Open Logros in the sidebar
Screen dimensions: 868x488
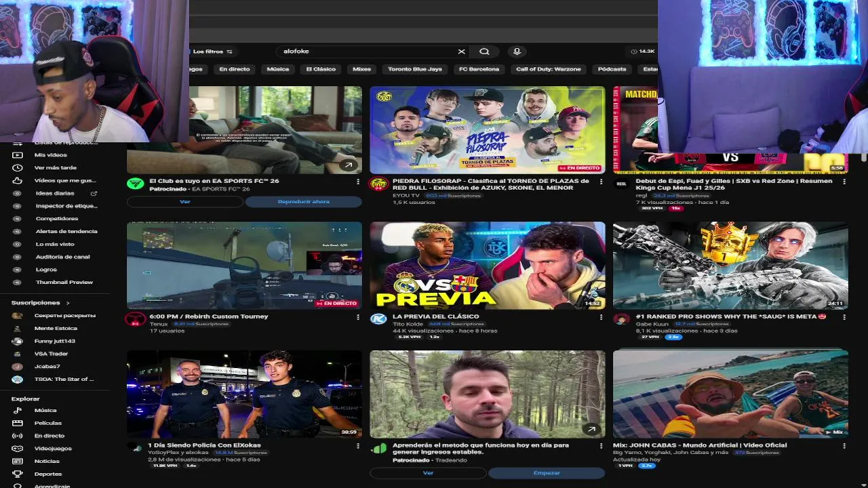46,270
